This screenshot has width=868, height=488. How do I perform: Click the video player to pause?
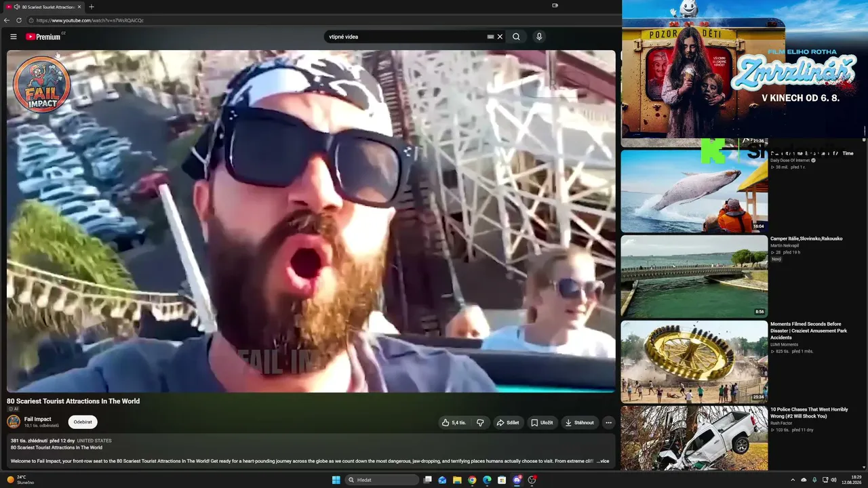[x=311, y=221]
